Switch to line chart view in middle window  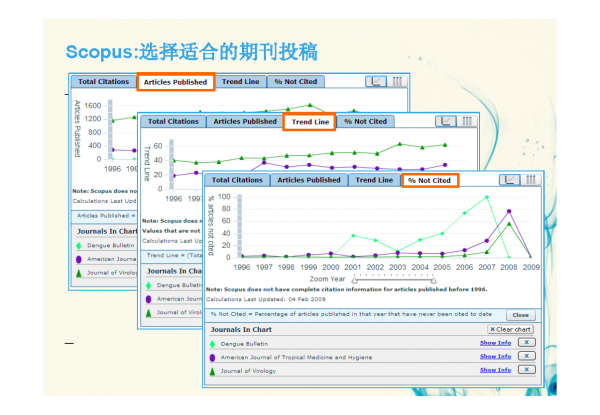tap(446, 121)
